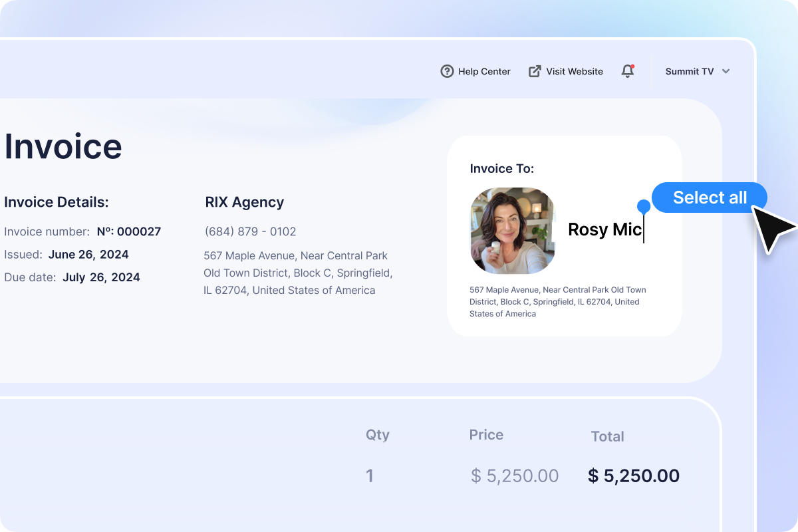Click the issued date June 26, 2024
This screenshot has height=532, width=798.
88,254
